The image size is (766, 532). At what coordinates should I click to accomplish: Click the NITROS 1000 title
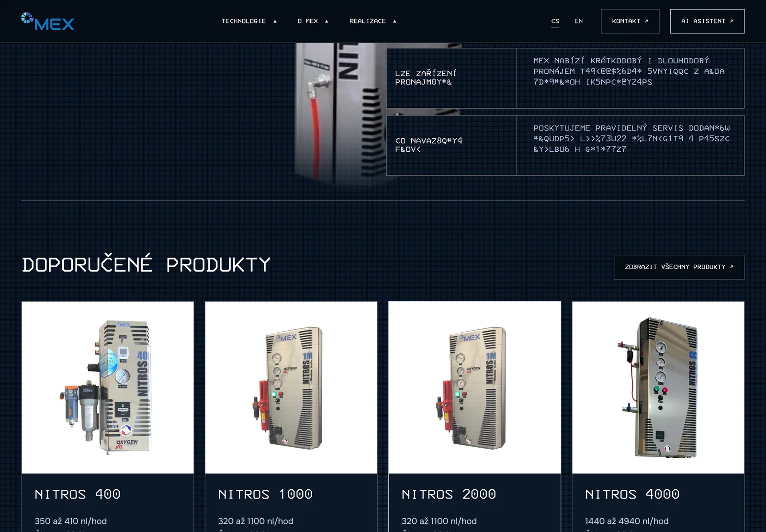265,494
